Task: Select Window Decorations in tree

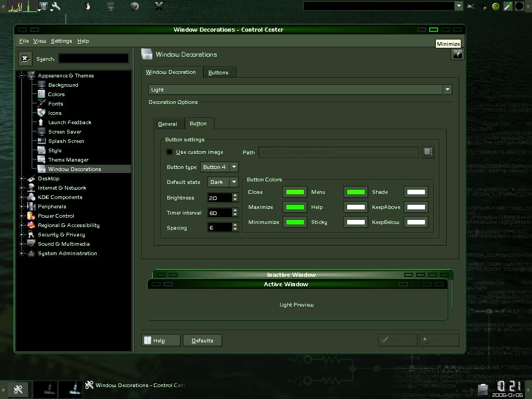Action: pyautogui.click(x=75, y=169)
